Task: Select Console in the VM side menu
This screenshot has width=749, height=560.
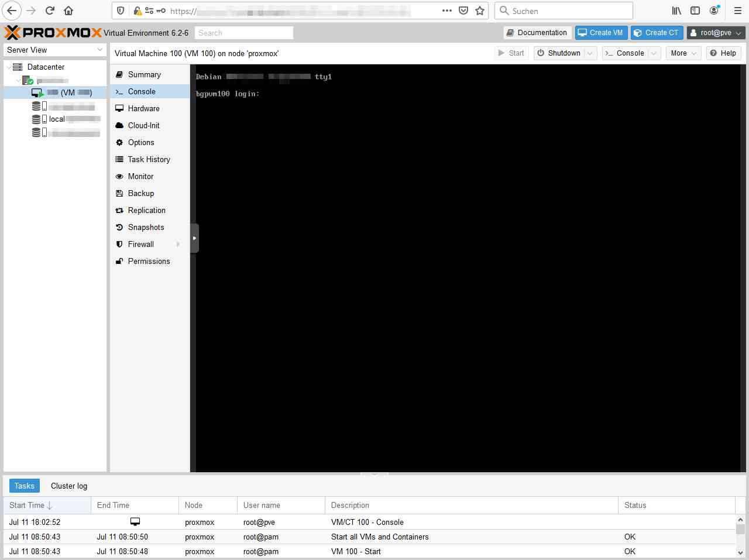Action: pos(150,91)
